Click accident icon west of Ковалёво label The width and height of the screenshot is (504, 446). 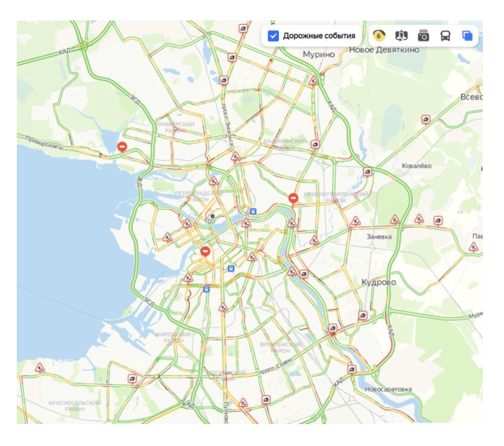(368, 172)
